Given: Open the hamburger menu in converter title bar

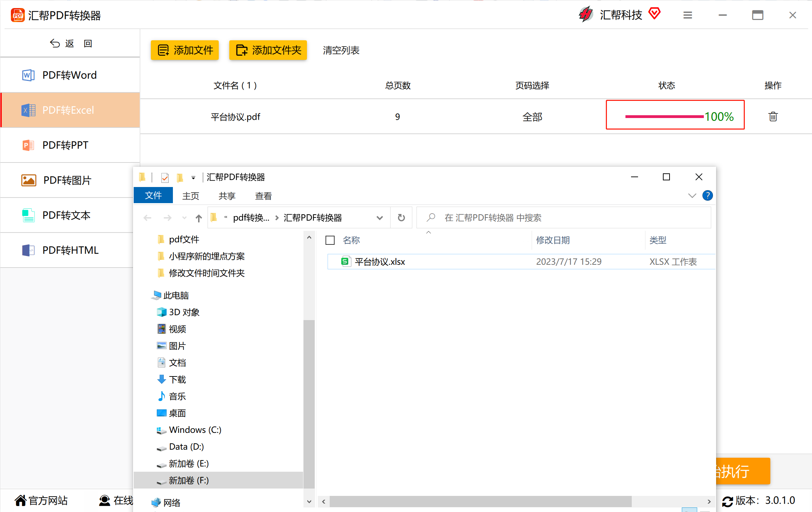Looking at the screenshot, I should coord(687,15).
